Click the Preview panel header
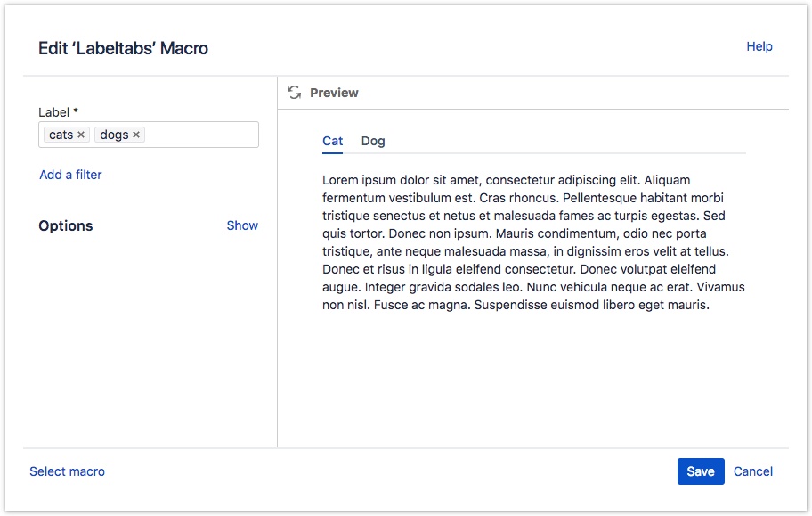This screenshot has height=516, width=812. (335, 92)
